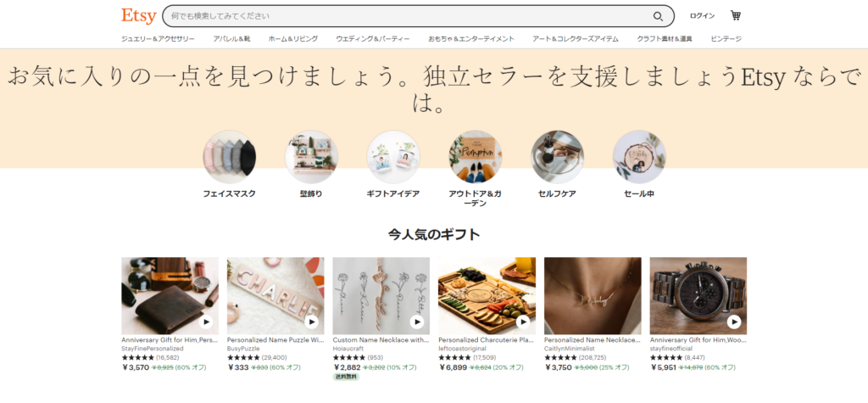Image resolution: width=868 pixels, height=403 pixels.
Task: Click the search magnifier icon
Action: coord(658,16)
